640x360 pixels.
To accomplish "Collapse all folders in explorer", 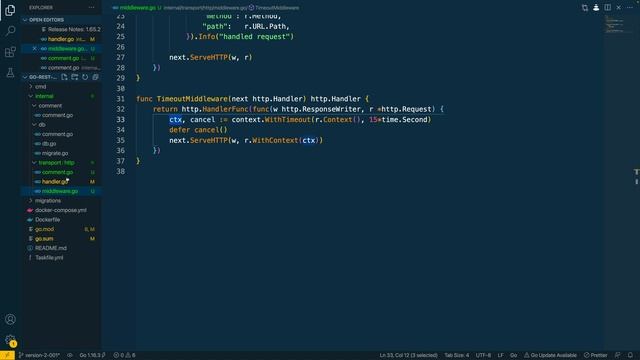I will (96, 77).
